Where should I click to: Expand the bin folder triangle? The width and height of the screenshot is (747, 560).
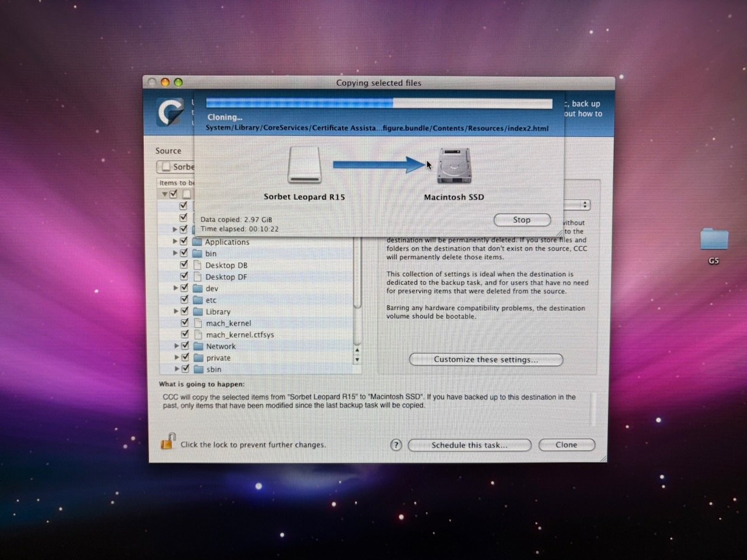pos(174,253)
